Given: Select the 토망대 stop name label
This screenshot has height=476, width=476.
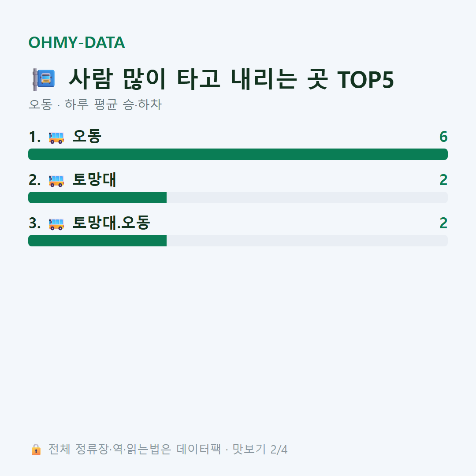Looking at the screenshot, I should tap(94, 179).
